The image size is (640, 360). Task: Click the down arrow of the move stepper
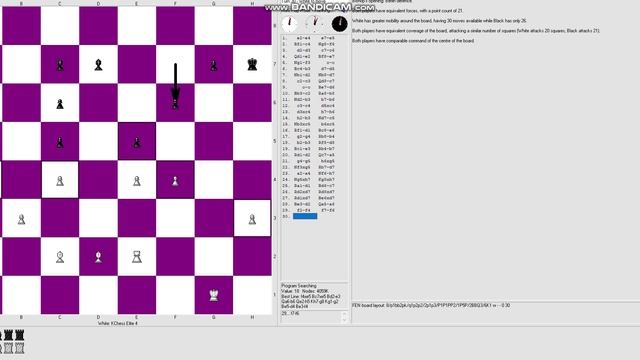[x=344, y=320]
